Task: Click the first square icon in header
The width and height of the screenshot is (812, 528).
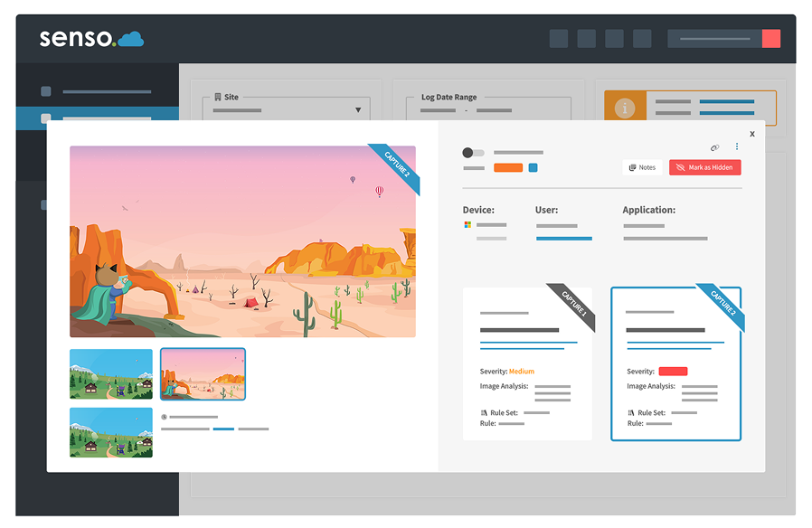Action: (559, 38)
